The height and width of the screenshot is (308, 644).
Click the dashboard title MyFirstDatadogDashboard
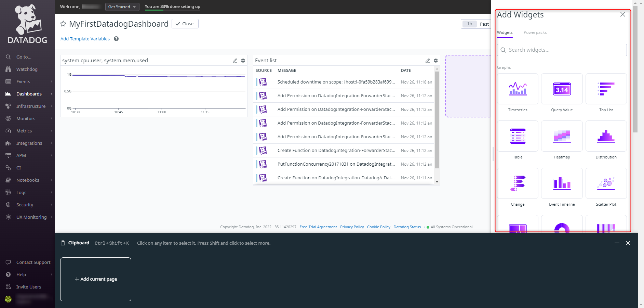point(119,24)
